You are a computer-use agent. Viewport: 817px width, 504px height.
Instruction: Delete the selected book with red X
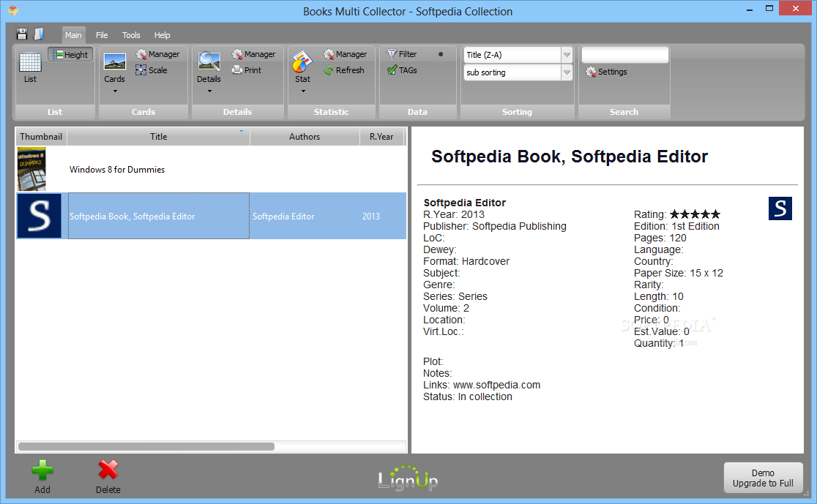[108, 476]
